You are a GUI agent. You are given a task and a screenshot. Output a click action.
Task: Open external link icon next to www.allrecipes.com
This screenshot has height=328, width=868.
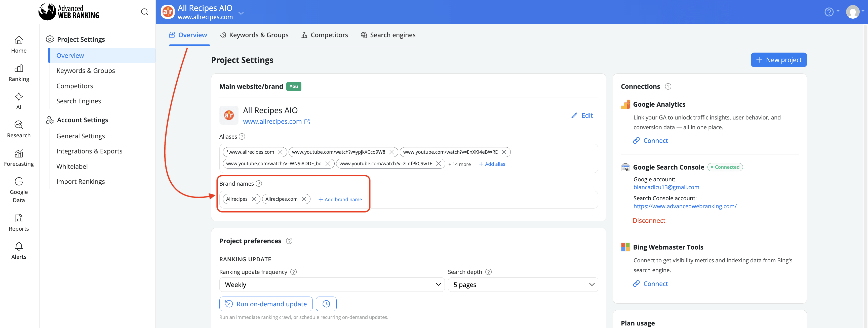coord(307,122)
